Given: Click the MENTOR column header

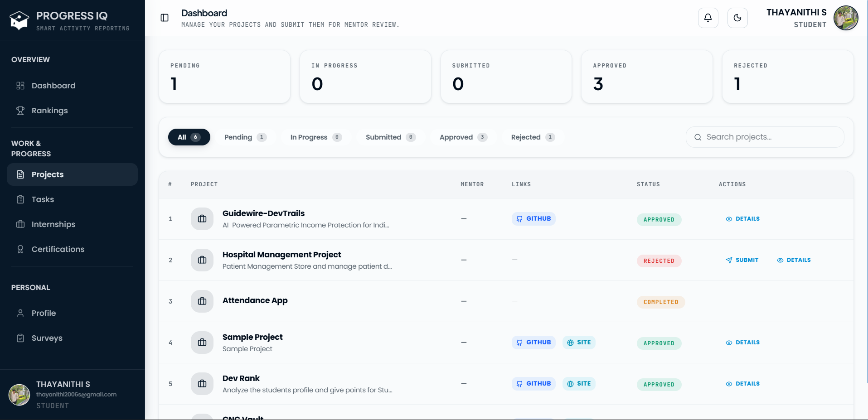Looking at the screenshot, I should point(472,184).
